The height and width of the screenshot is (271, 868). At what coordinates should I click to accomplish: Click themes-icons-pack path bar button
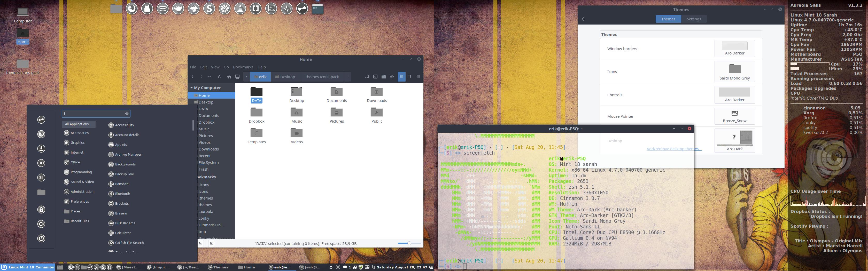[x=322, y=77]
